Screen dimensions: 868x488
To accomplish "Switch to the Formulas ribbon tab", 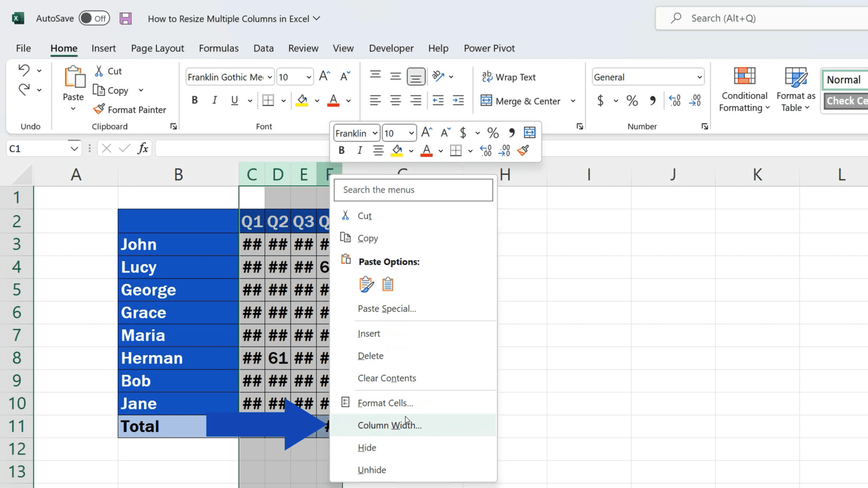I will pos(219,48).
